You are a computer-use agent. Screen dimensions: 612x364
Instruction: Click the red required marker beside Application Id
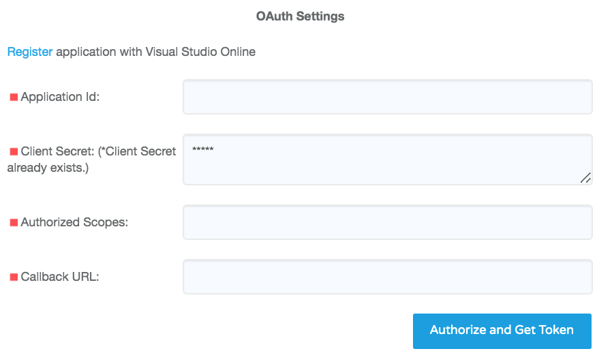[x=14, y=97]
